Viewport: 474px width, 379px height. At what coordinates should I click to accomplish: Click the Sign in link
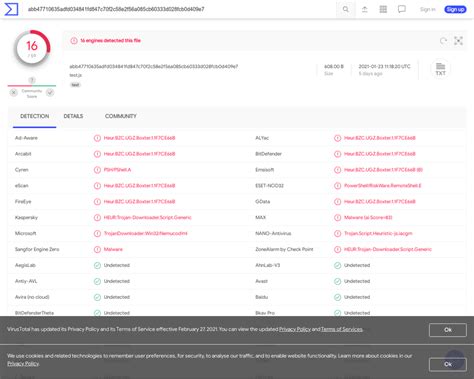tap(428, 9)
